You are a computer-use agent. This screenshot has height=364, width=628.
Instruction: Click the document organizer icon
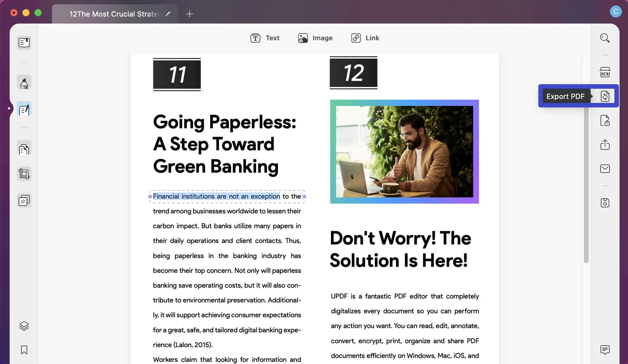point(24,149)
